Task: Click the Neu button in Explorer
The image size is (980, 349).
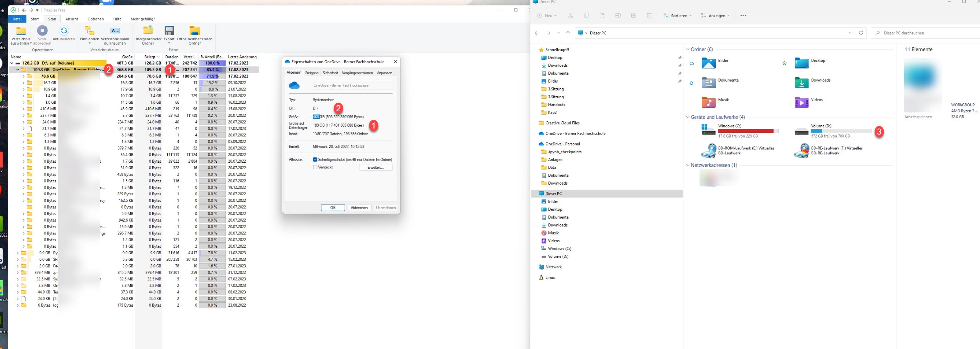Action: pyautogui.click(x=547, y=15)
